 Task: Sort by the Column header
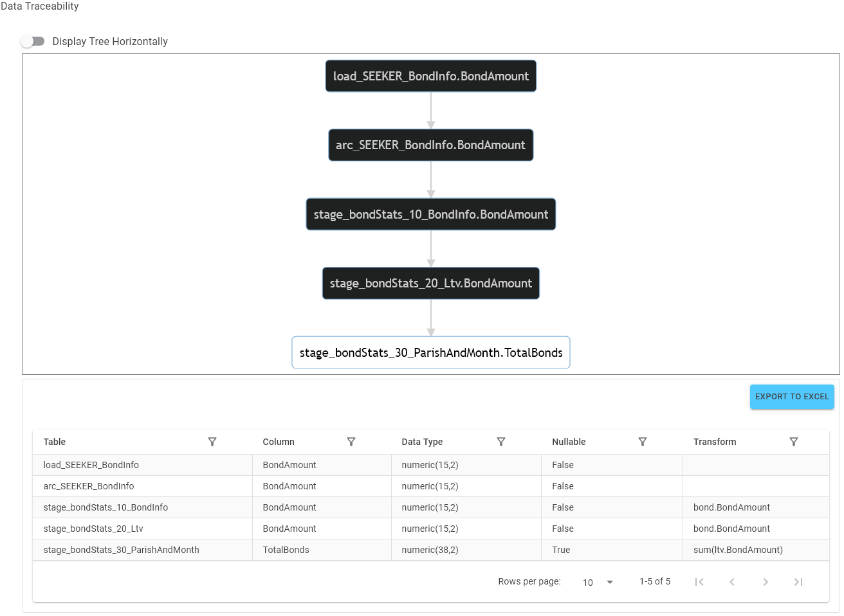click(x=279, y=442)
